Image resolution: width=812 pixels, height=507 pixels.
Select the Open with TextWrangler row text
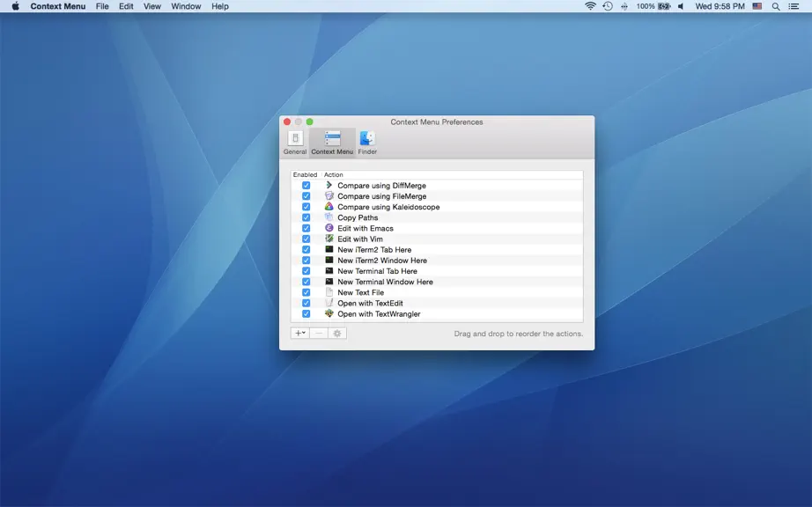(379, 314)
